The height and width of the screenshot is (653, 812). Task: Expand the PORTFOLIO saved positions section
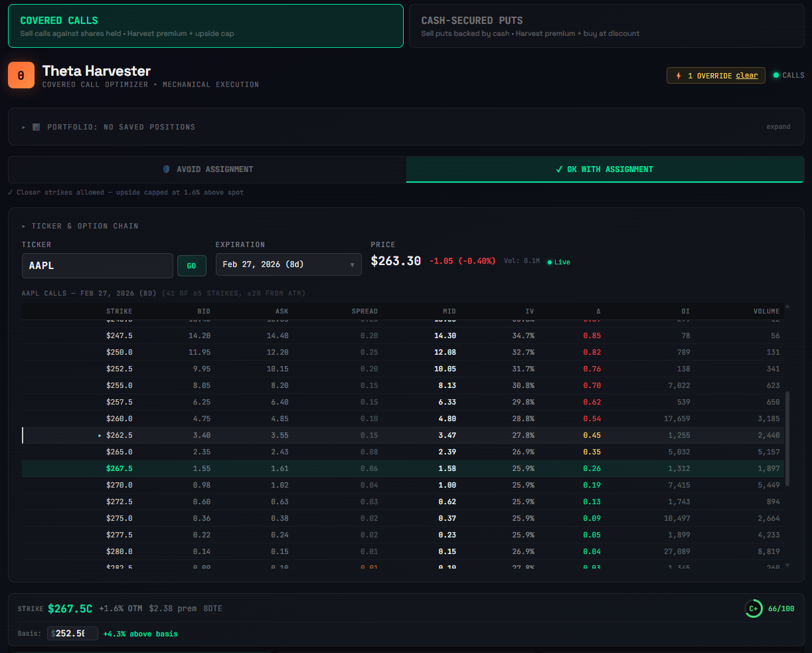point(778,126)
